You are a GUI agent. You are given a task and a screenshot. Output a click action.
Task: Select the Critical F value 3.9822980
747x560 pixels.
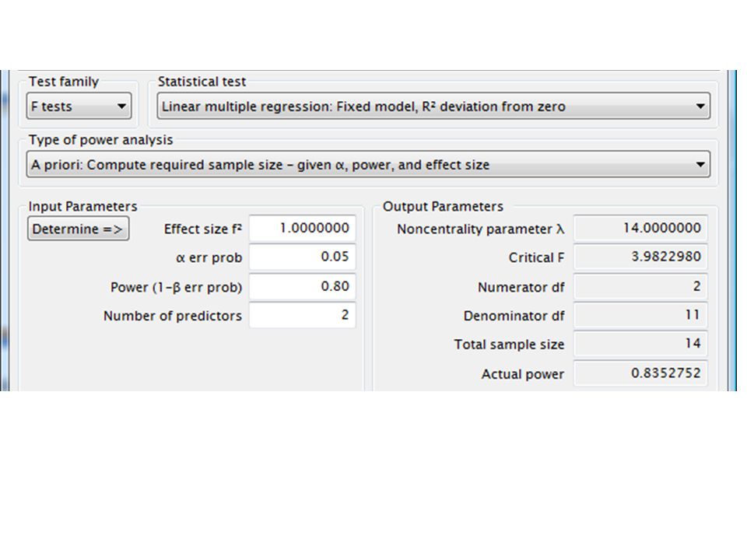(640, 257)
